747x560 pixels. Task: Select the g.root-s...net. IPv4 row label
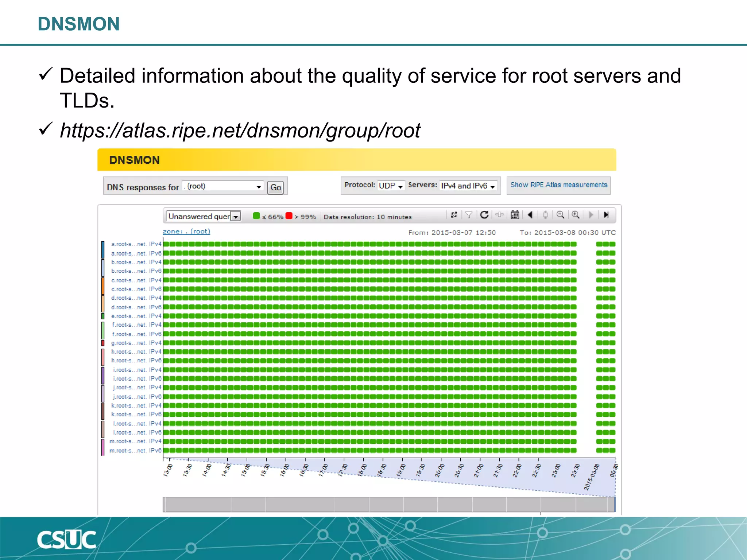(136, 343)
